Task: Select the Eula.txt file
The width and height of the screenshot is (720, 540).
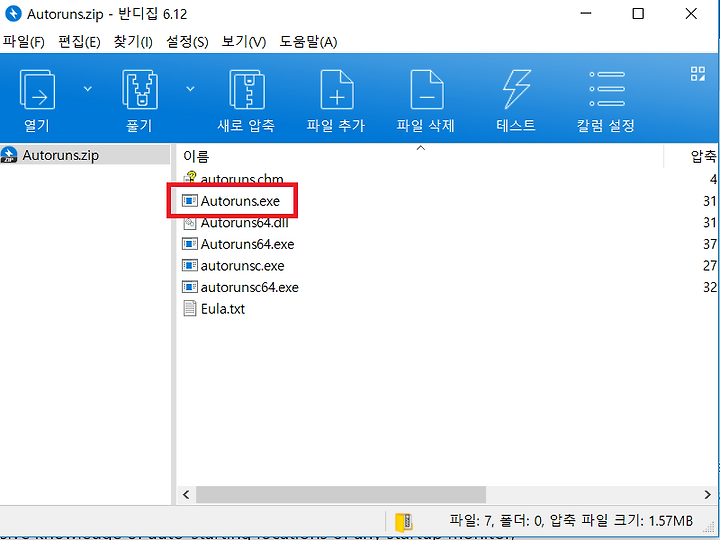Action: [223, 309]
